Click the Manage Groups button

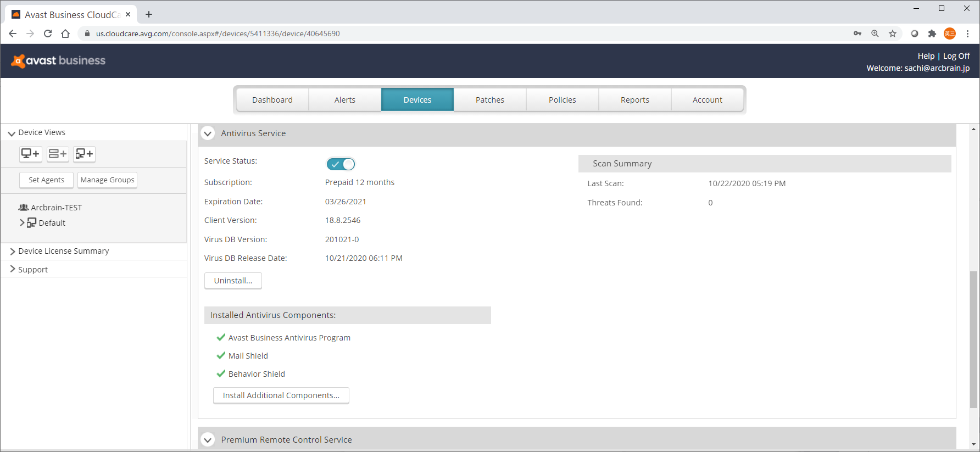[x=107, y=180]
